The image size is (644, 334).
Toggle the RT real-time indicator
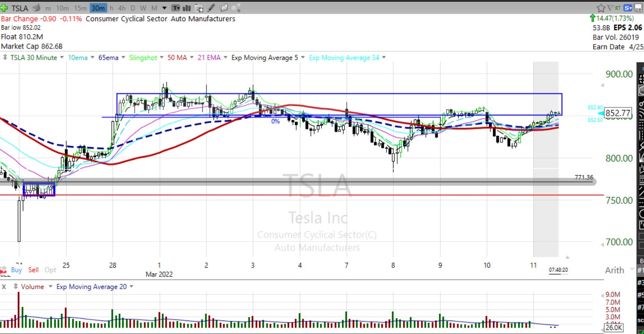(x=618, y=8)
